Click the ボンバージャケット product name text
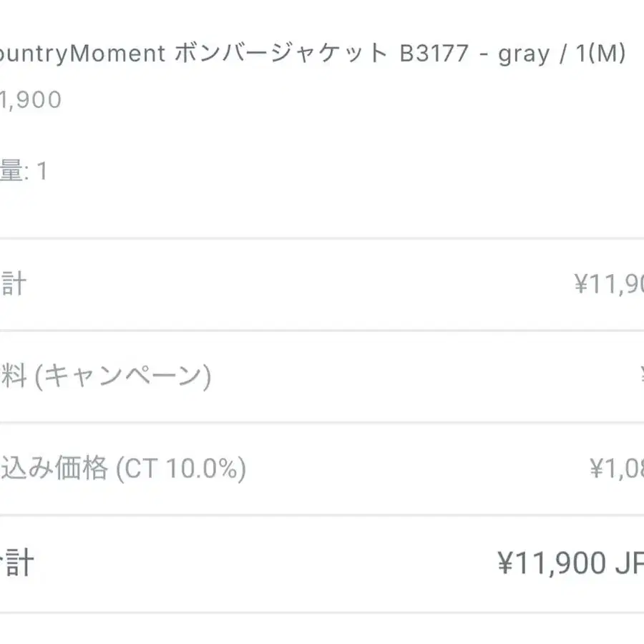The width and height of the screenshot is (644, 644). [x=280, y=54]
